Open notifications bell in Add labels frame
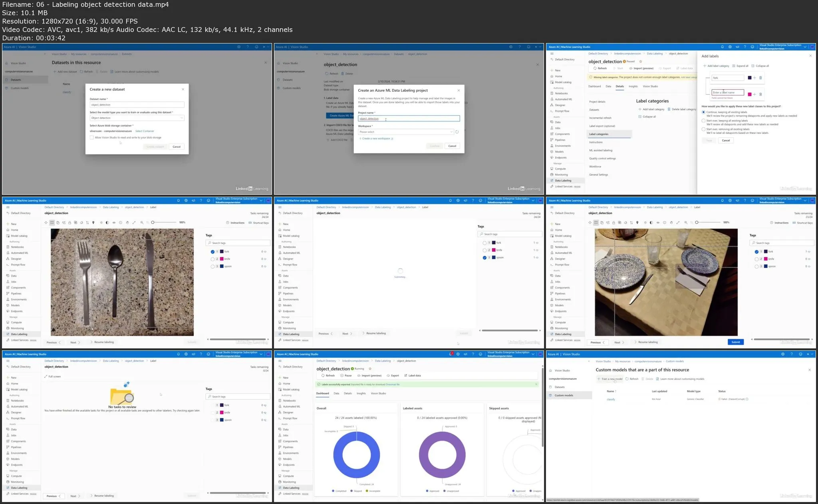This screenshot has width=818, height=504. 722,47
